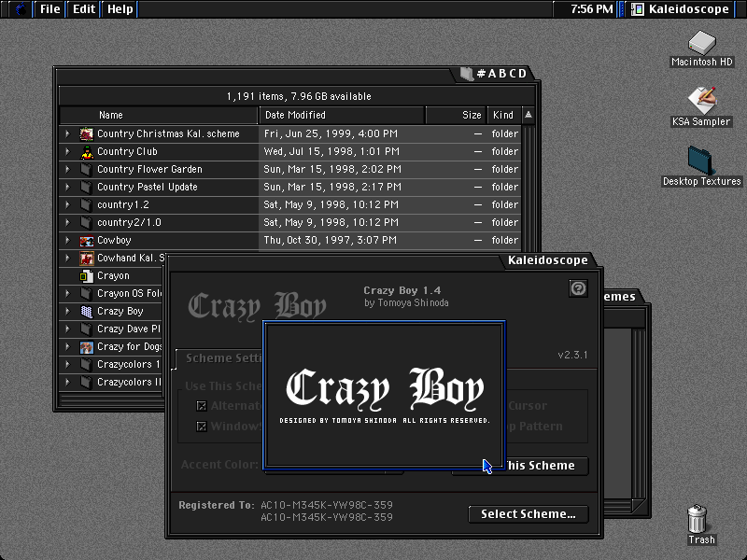The height and width of the screenshot is (560, 747).
Task: Select the Crazycolors 1 folder icon
Action: 86,364
